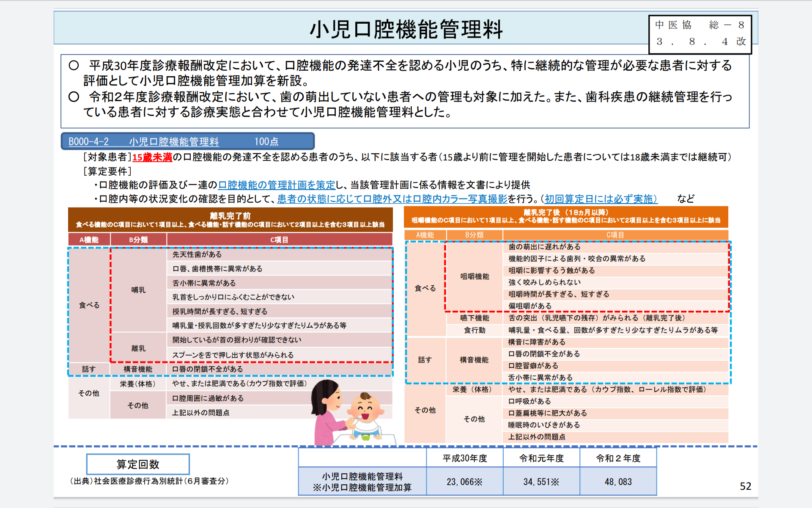This screenshot has height=508, width=812.
Task: Click the 算定回数 labeled box
Action: click(137, 464)
